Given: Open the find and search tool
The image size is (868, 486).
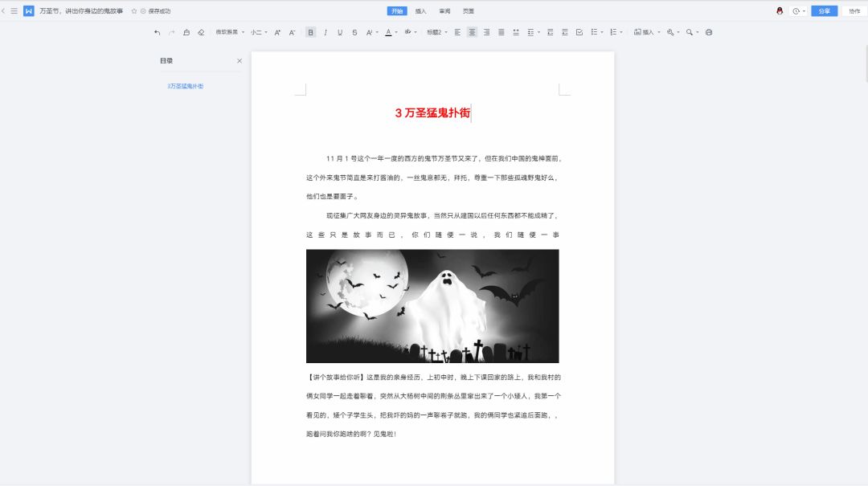Looking at the screenshot, I should [x=689, y=32].
